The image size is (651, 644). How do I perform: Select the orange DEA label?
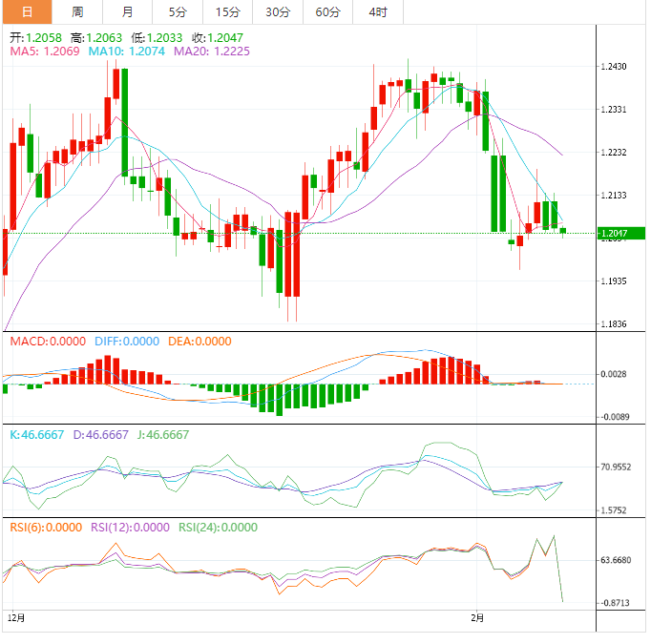coord(199,342)
